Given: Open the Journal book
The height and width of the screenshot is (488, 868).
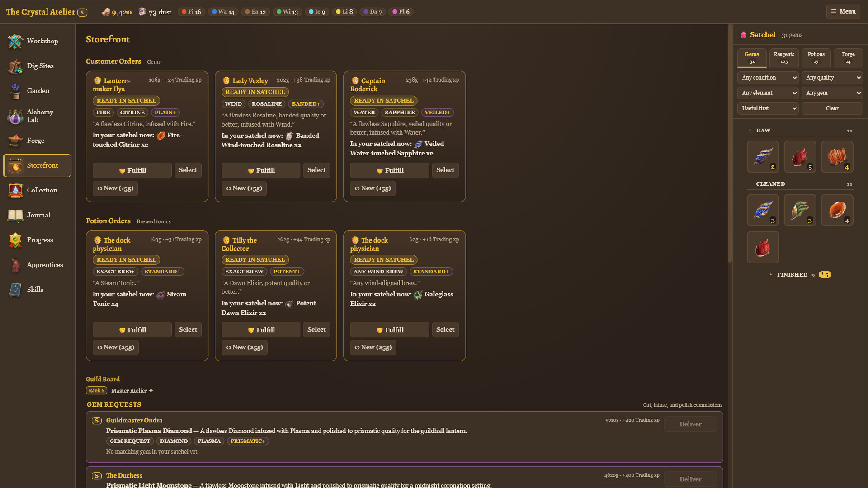Looking at the screenshot, I should coord(37,215).
